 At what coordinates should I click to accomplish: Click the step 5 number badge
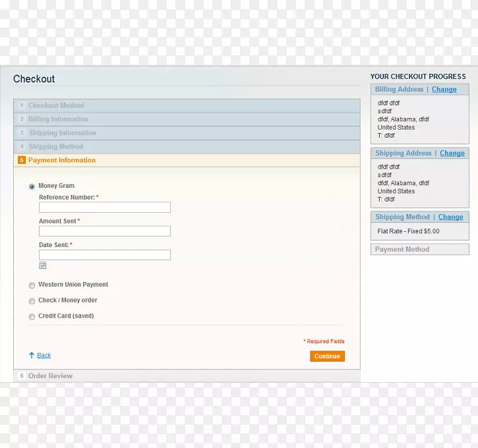[x=22, y=160]
